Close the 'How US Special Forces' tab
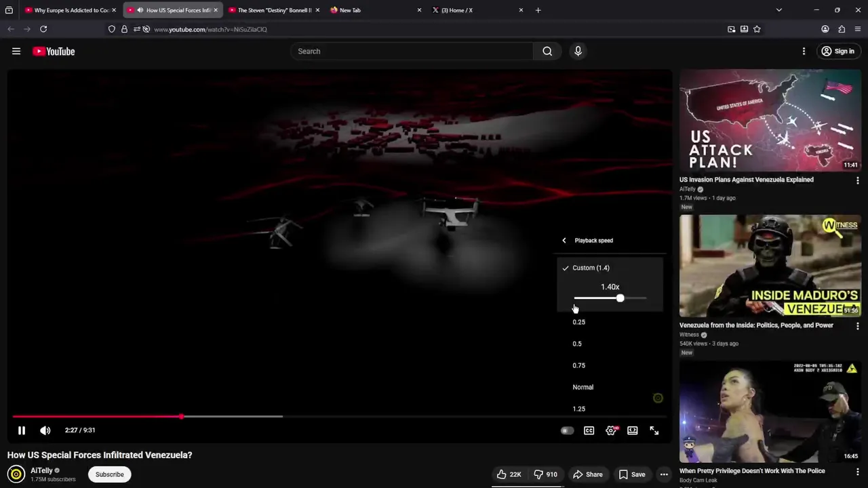 [216, 10]
